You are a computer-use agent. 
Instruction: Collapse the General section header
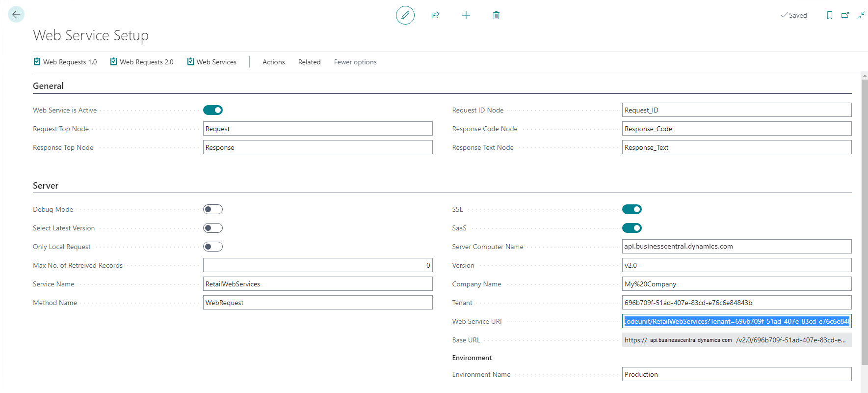[x=48, y=86]
